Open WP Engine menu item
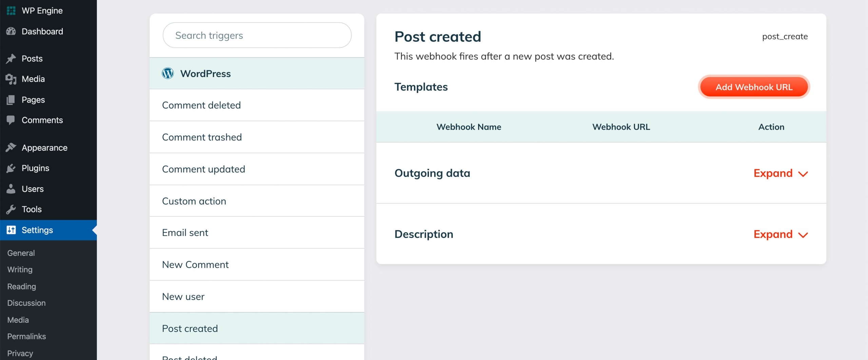This screenshot has height=360, width=868. point(48,11)
